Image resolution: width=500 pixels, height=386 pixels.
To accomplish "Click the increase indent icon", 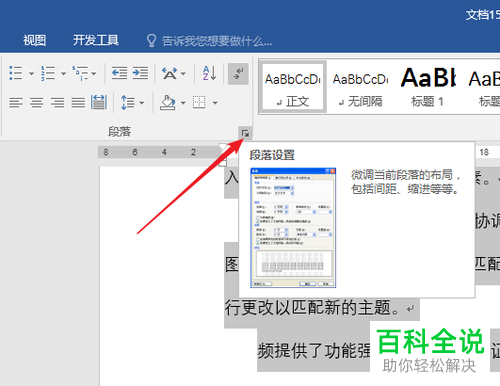I will 140,73.
